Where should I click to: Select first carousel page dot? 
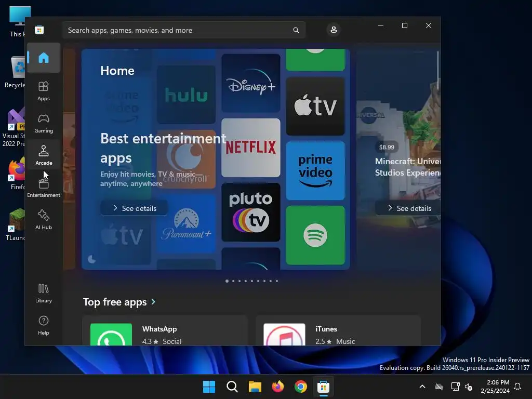(x=227, y=281)
